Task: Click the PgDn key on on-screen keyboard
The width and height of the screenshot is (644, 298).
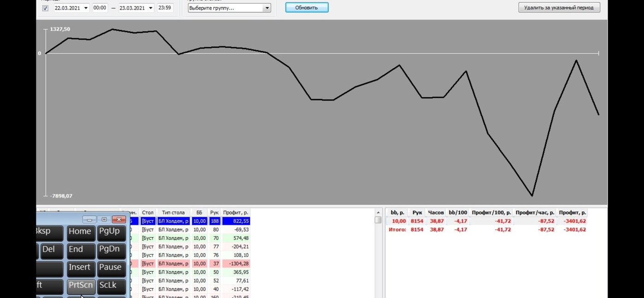Action: (111, 250)
